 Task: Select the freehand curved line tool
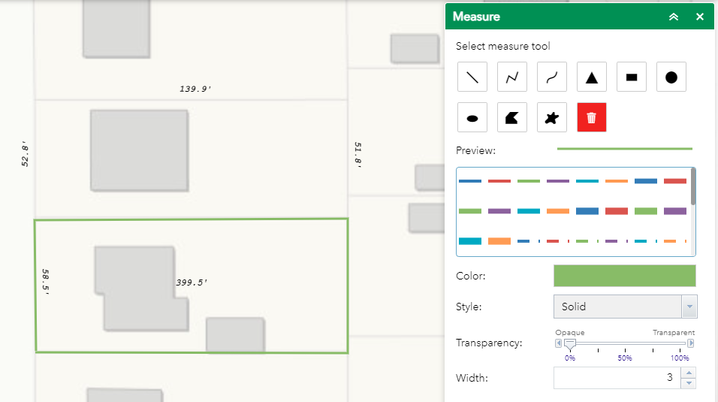[552, 77]
